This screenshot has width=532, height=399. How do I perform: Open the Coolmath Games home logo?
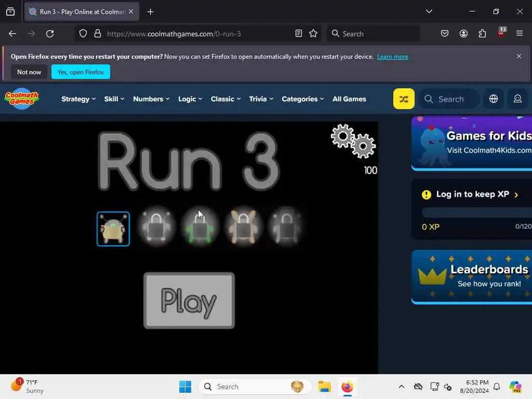click(x=22, y=99)
